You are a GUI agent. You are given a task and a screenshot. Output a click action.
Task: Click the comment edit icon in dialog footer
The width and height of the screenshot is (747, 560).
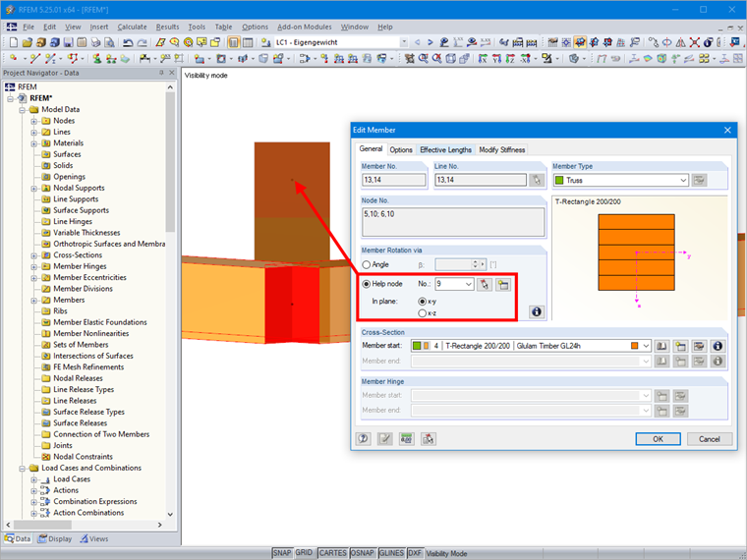click(385, 438)
